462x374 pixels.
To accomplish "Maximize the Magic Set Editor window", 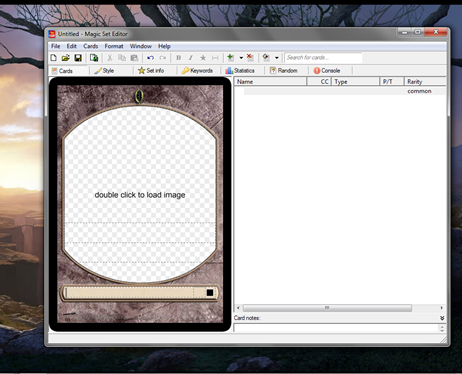I will pos(417,32).
